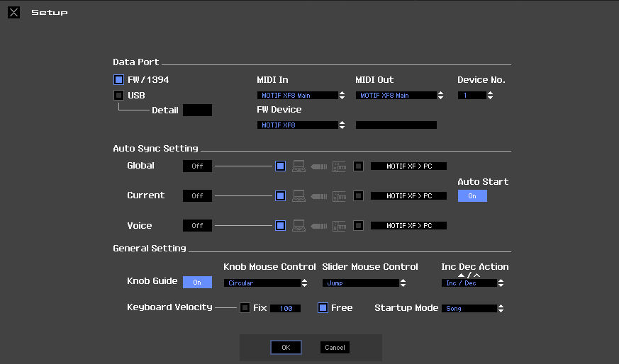Change the Startup Mode dropdown
This screenshot has width=619, height=364.
[x=473, y=309]
